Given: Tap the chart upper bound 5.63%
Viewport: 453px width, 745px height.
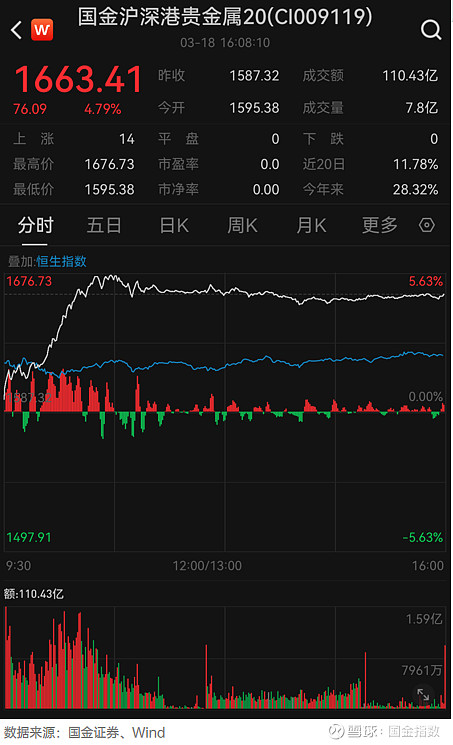Looking at the screenshot, I should click(425, 281).
